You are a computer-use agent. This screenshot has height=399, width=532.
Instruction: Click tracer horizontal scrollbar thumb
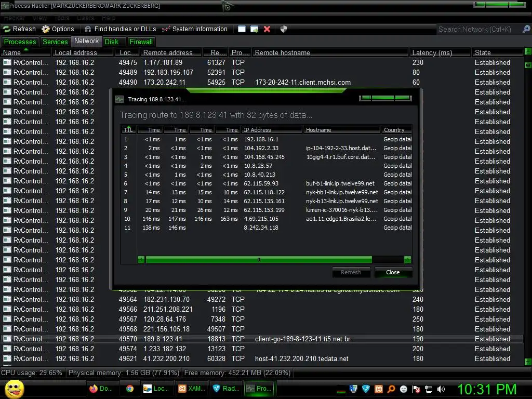[259, 260]
